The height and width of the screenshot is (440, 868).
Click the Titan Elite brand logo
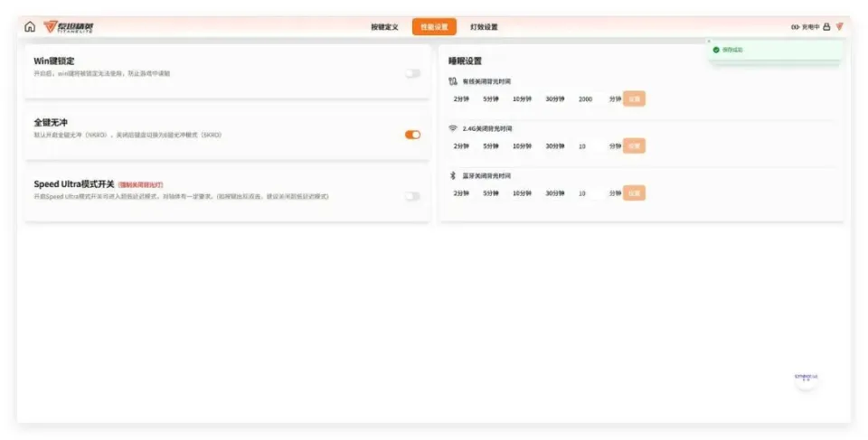coord(68,26)
